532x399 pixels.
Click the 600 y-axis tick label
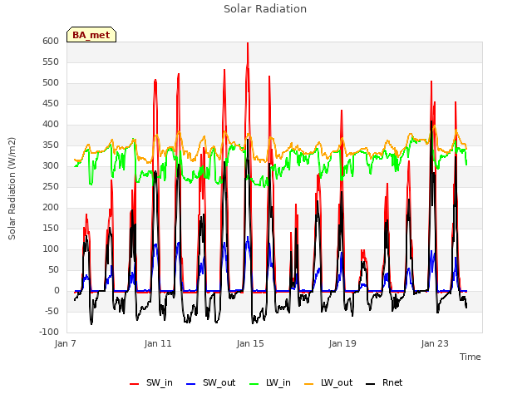pos(51,41)
